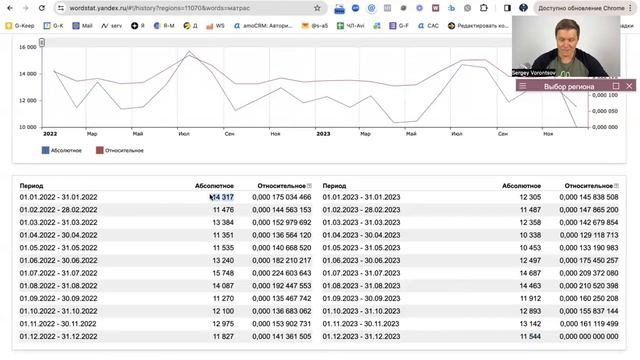Open Mail bookmark
Screen dimensions: 640x360
(82, 26)
